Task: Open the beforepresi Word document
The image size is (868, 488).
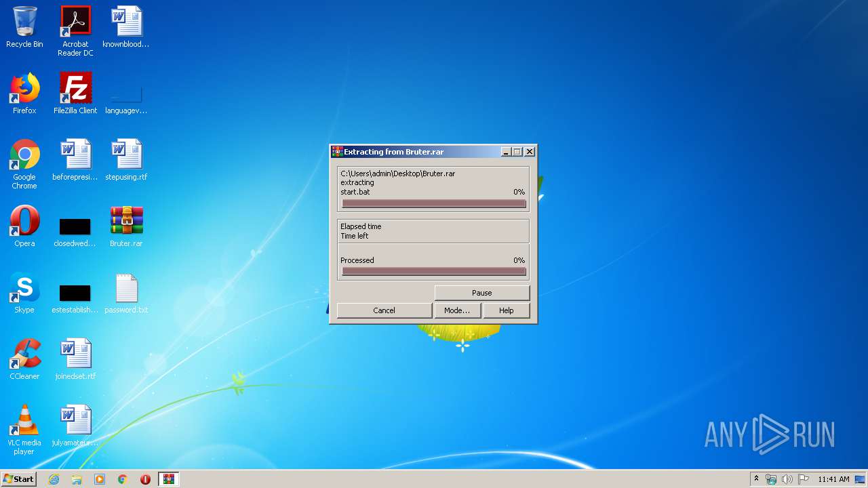Action: point(75,161)
